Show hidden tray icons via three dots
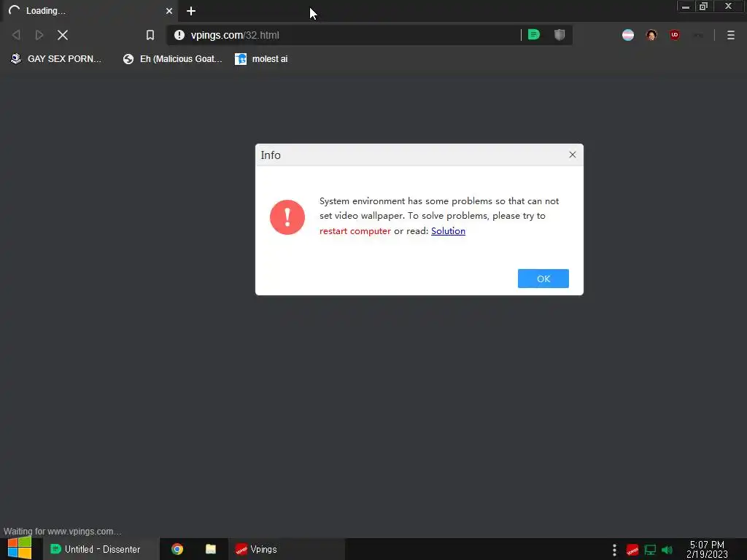This screenshot has height=560, width=747. 614,550
